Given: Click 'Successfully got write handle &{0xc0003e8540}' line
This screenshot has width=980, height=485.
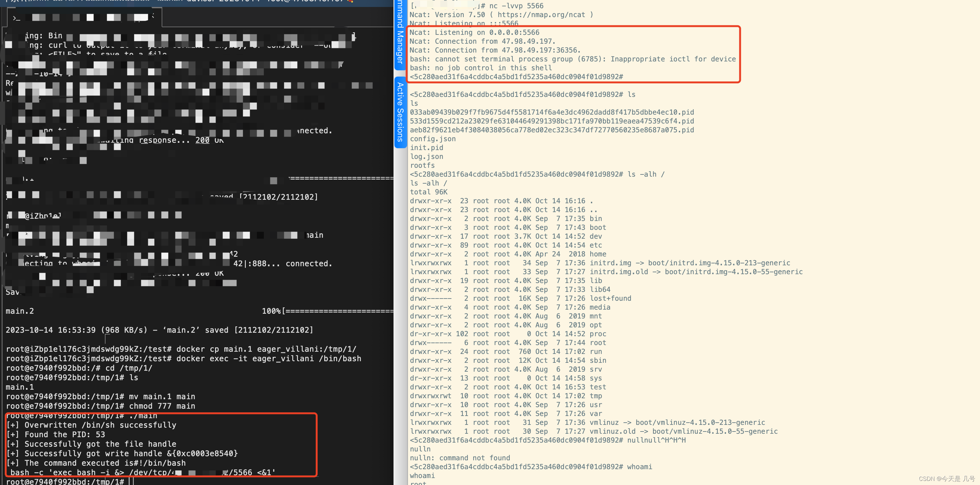Looking at the screenshot, I should click(122, 454).
